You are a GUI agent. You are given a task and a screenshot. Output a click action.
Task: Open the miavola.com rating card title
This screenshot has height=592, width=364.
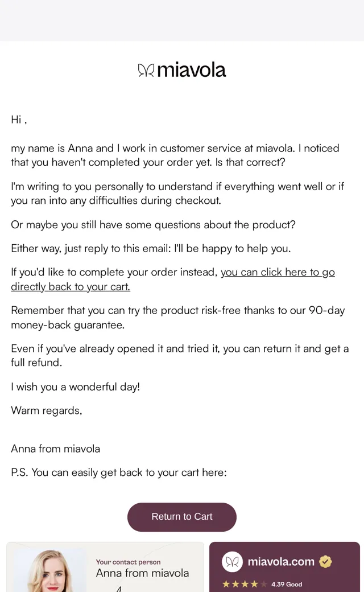(x=281, y=562)
